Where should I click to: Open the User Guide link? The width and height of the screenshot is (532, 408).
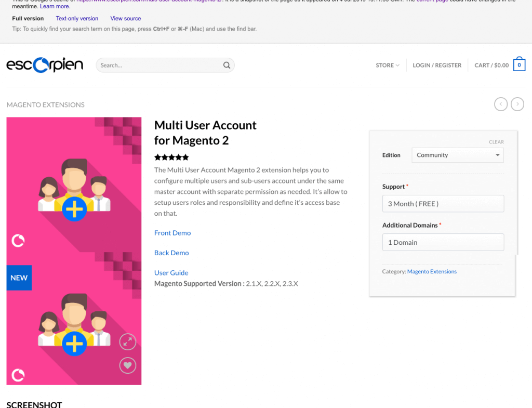coord(171,272)
